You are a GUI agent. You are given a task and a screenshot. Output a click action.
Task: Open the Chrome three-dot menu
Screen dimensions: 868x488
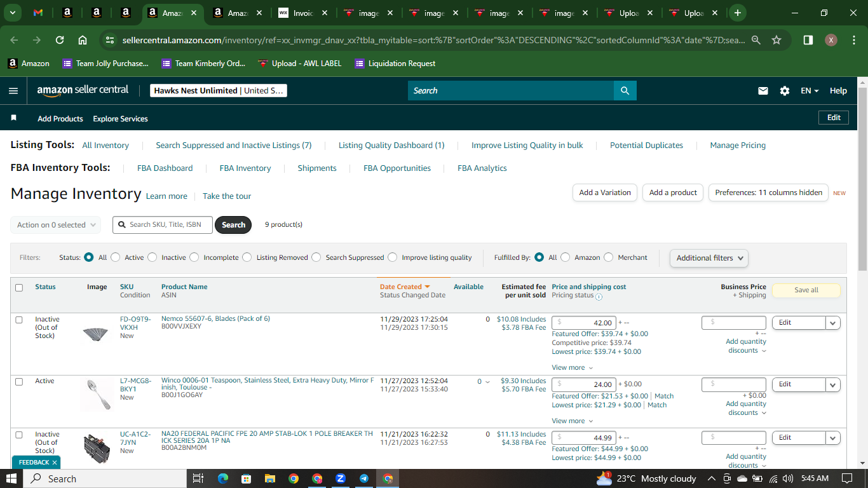[853, 40]
